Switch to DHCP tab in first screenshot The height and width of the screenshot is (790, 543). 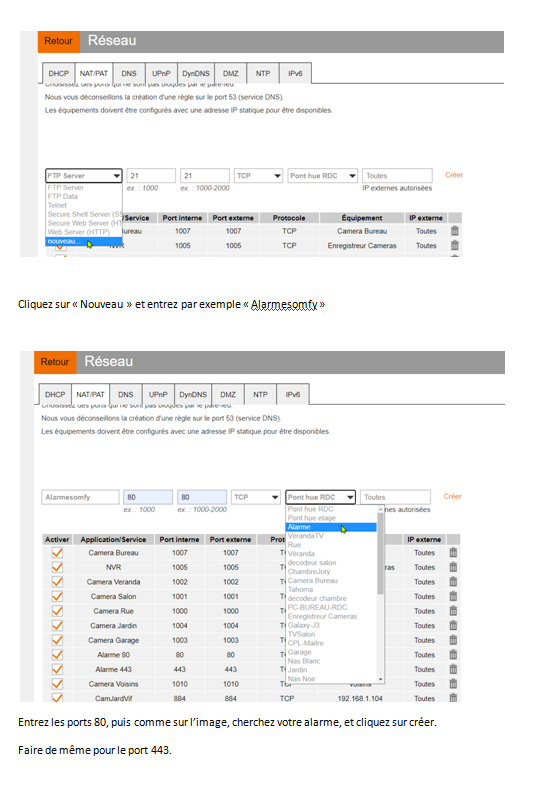pos(58,74)
